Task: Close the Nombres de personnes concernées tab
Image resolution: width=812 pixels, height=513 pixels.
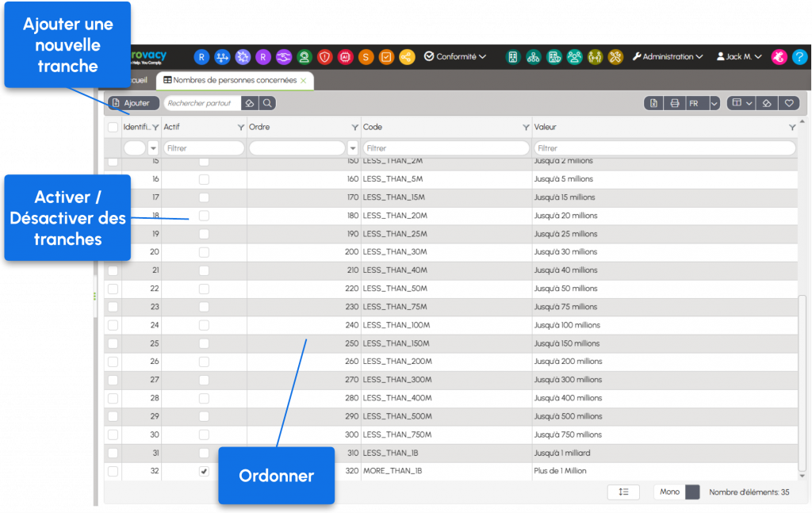Action: 304,81
